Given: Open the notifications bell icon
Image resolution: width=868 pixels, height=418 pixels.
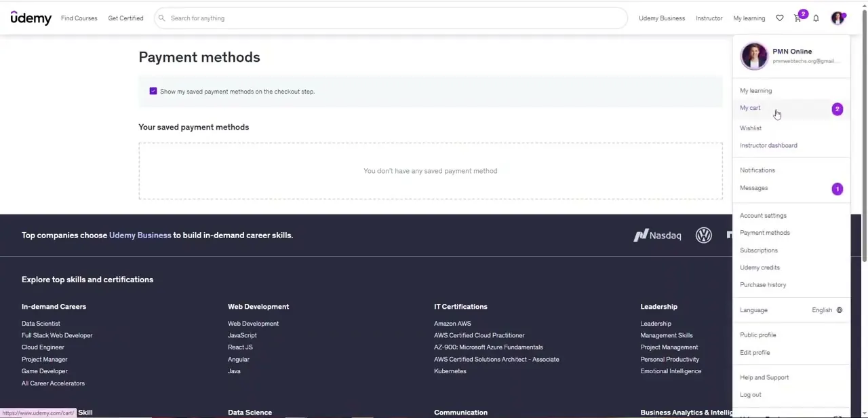Looking at the screenshot, I should (x=816, y=18).
